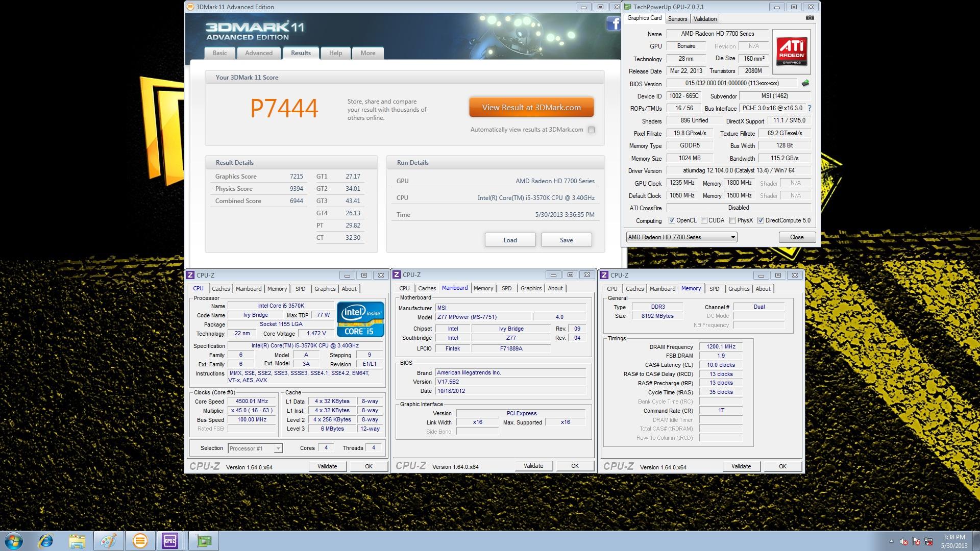
Task: Click the network status tray icon
Action: pos(928,541)
